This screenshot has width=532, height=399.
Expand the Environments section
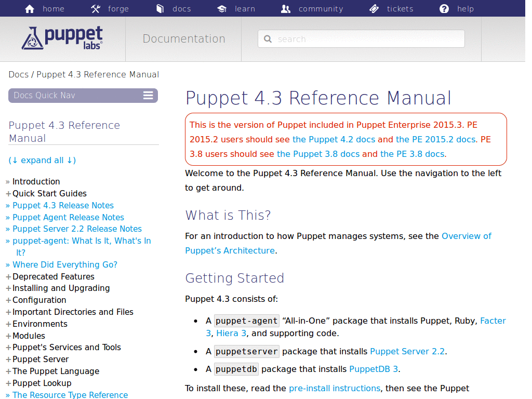37,324
